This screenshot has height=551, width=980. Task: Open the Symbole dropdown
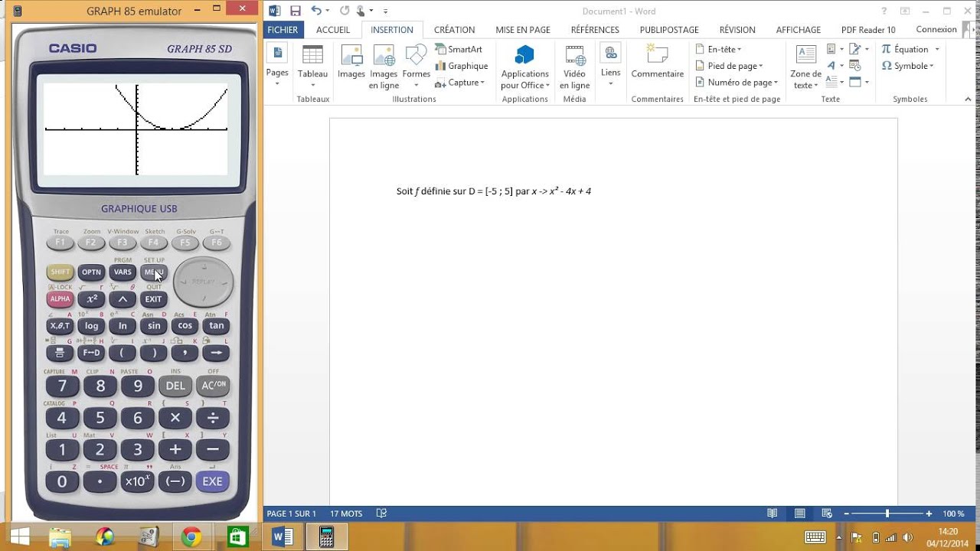coord(908,66)
